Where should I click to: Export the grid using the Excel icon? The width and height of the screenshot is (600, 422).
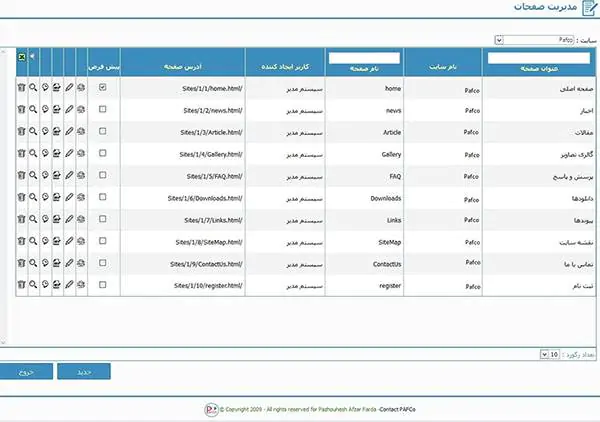pyautogui.click(x=22, y=57)
